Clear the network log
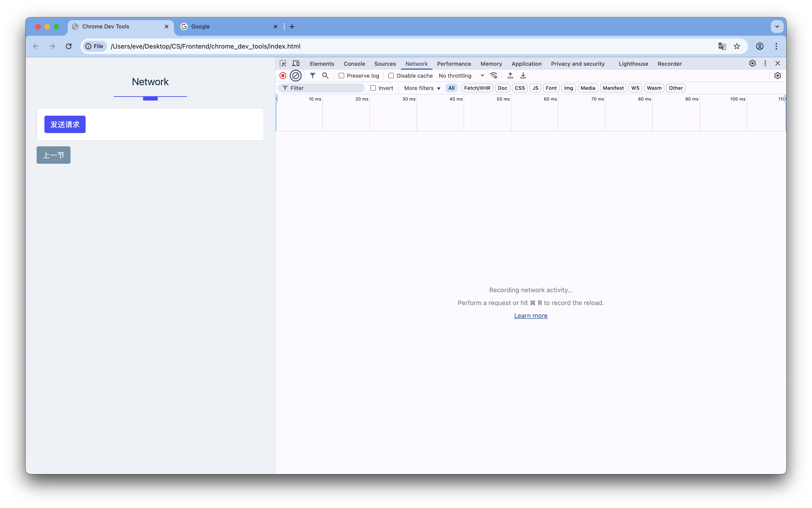 (x=295, y=76)
